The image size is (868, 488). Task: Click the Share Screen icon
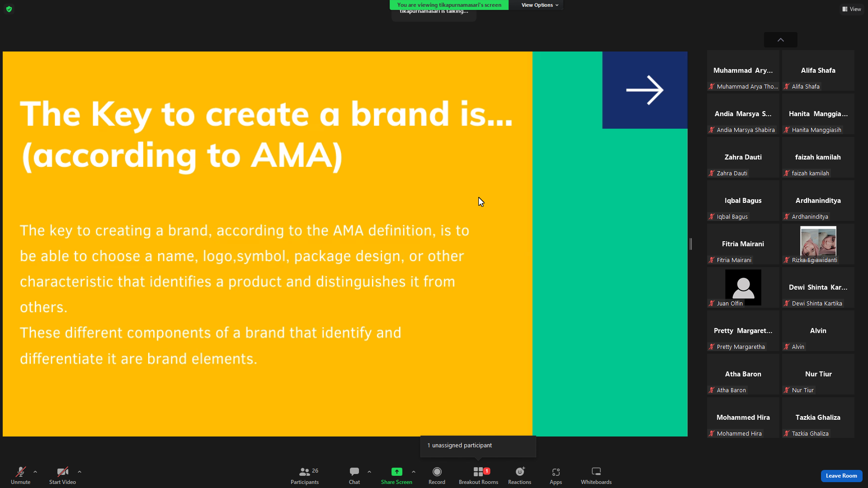tap(396, 472)
